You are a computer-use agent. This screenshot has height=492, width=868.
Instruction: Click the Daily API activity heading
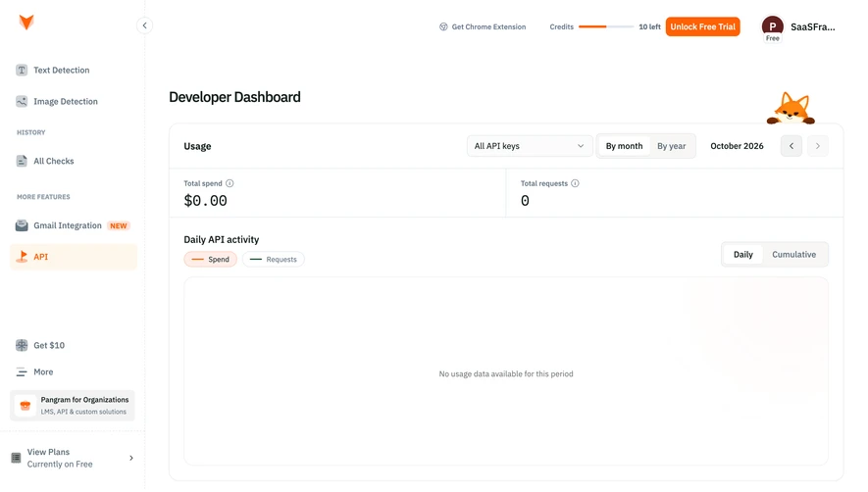(x=222, y=240)
